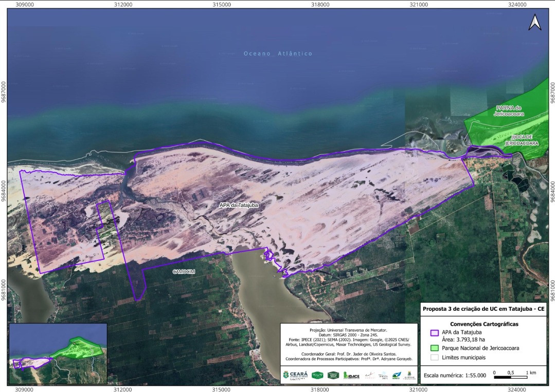Click the Ceará government logo

coord(295,375)
